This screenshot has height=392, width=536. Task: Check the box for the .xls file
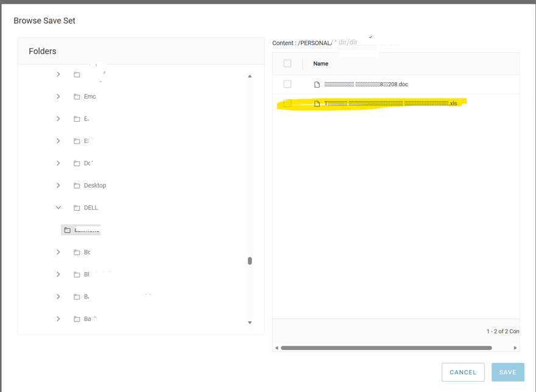(x=287, y=103)
